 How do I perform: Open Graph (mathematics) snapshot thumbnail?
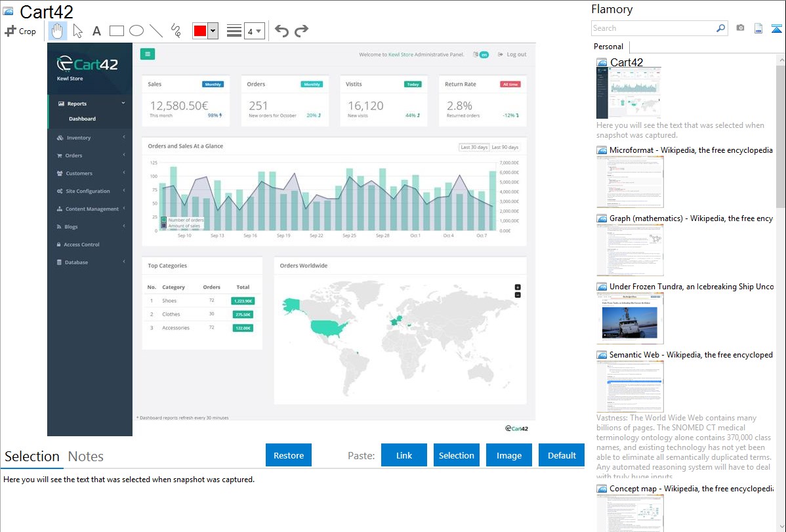tap(630, 250)
